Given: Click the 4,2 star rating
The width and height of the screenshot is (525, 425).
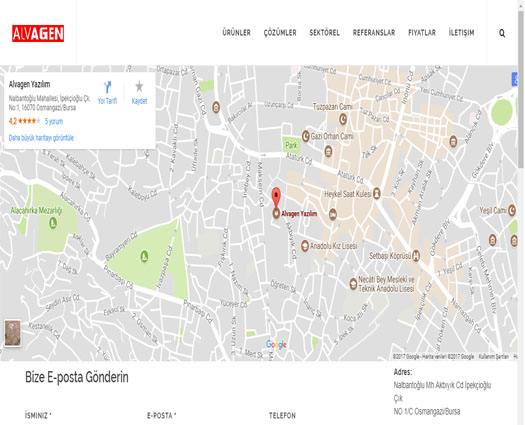Looking at the screenshot, I should click(x=24, y=121).
